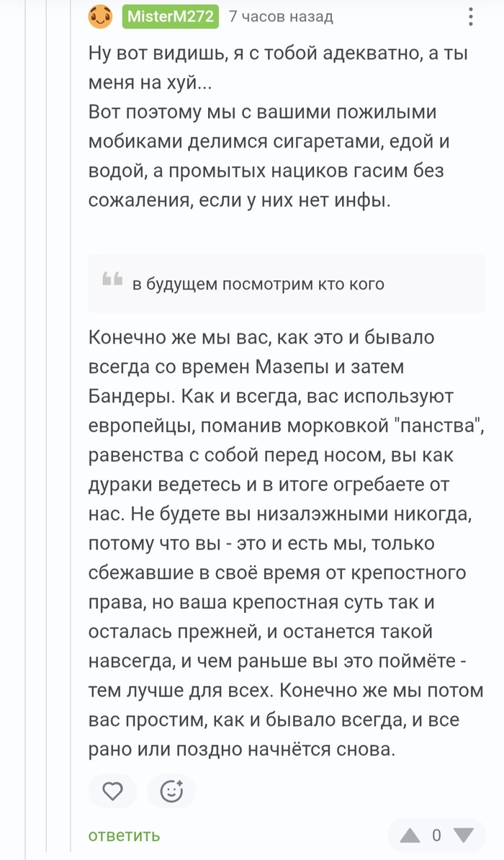Viewport: 504px width, 860px height.
Task: Reply using the 'ответить' link
Action: tap(124, 836)
